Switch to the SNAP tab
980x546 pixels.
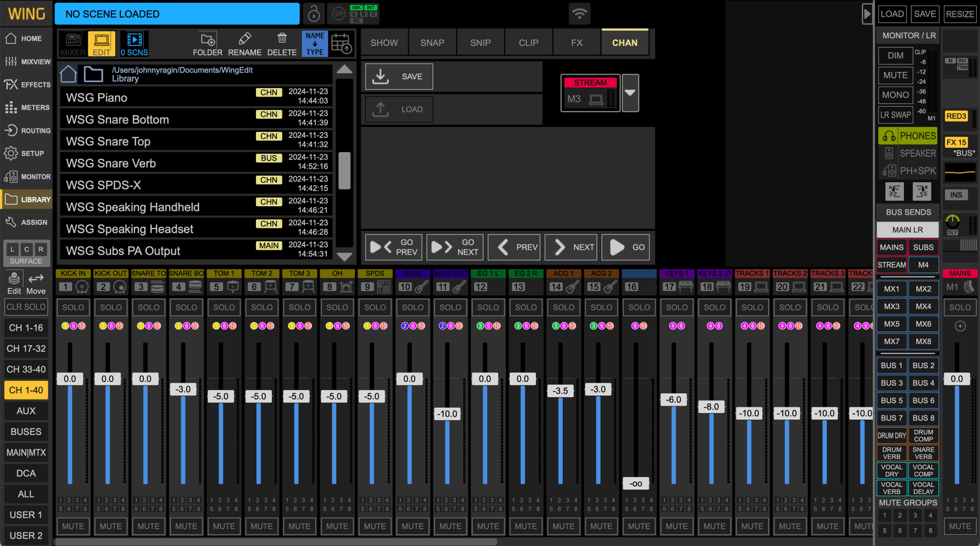(432, 42)
